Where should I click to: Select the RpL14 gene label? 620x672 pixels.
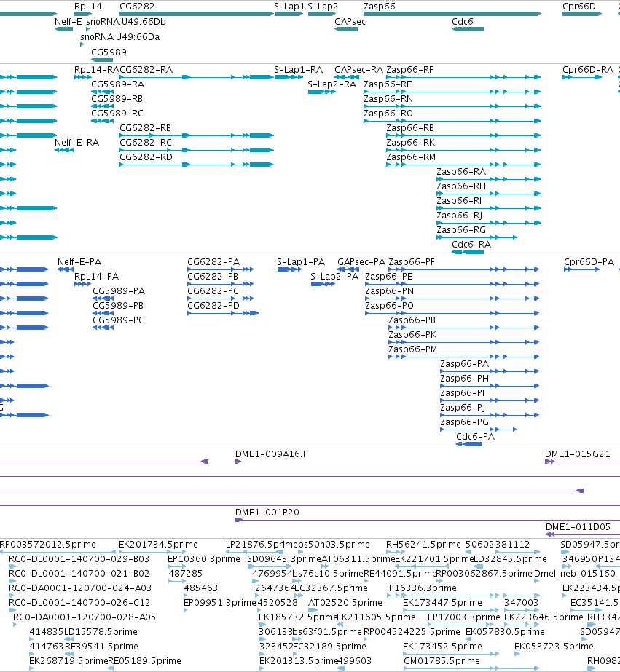(x=88, y=7)
